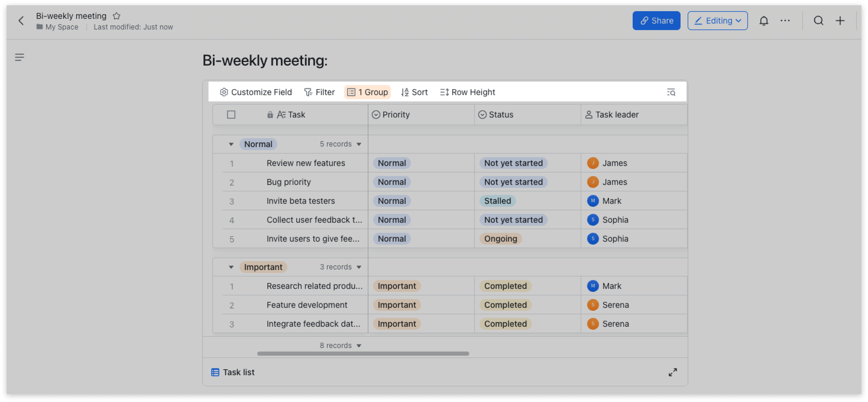Open the document outline sidebar icon

pyautogui.click(x=20, y=57)
